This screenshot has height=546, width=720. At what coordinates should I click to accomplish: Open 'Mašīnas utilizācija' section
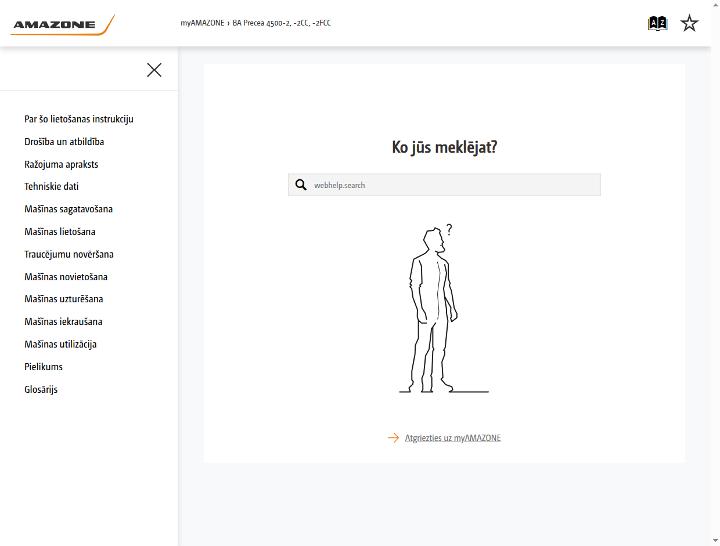pyautogui.click(x=60, y=344)
